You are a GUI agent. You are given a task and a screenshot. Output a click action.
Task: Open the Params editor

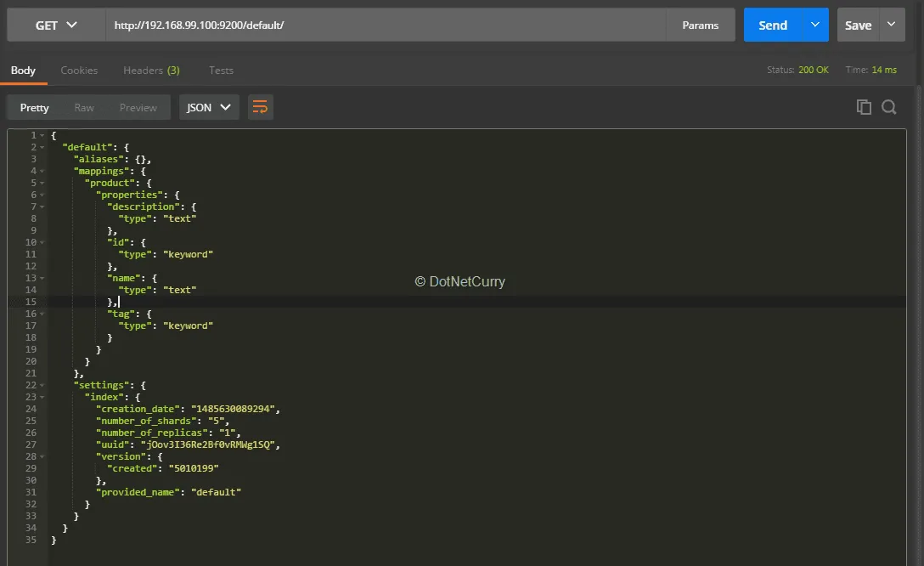[x=700, y=25]
